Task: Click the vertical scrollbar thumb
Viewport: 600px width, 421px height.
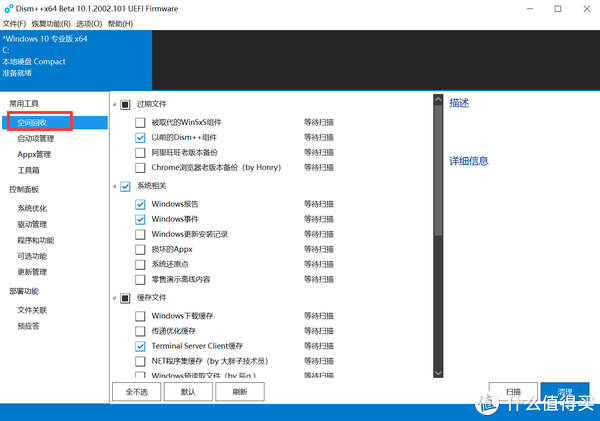Action: point(438,170)
